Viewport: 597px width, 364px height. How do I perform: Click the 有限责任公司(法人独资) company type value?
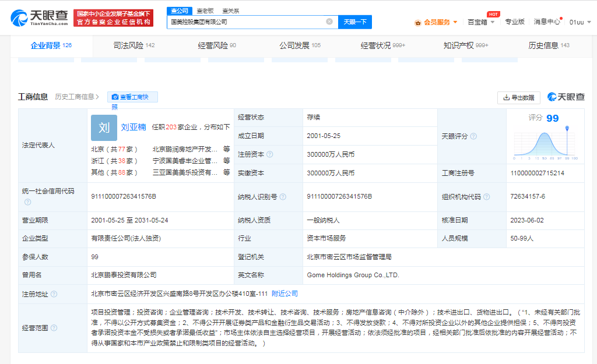[126, 238]
